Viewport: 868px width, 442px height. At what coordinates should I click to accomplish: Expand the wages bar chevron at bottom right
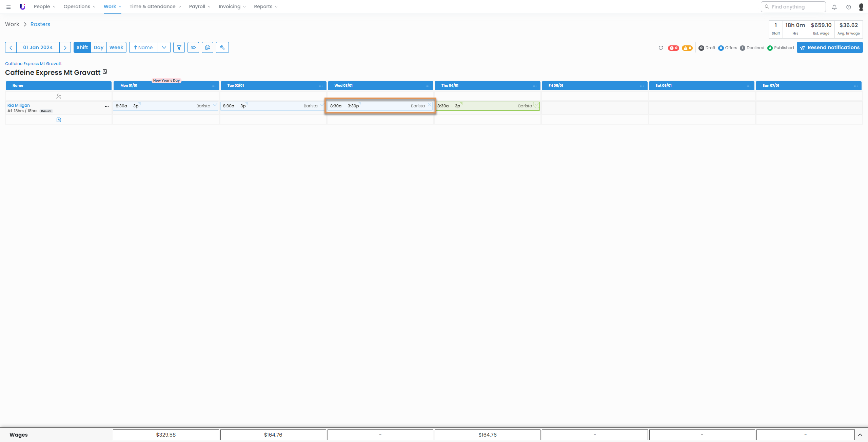(860, 435)
